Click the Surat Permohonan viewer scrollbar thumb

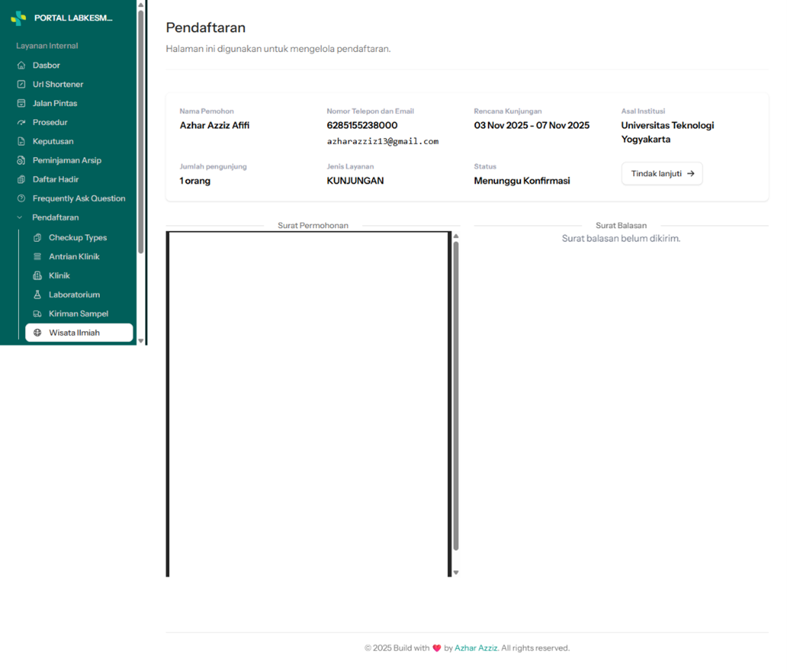tap(456, 396)
